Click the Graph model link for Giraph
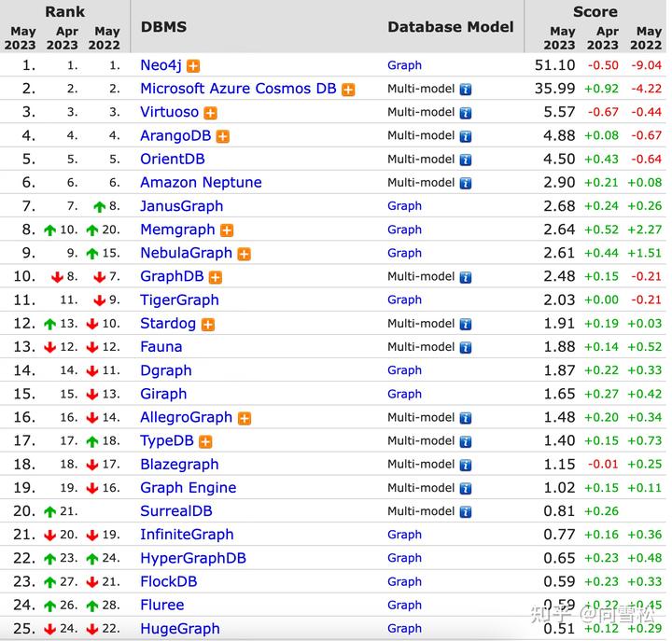672x641 pixels. point(404,394)
